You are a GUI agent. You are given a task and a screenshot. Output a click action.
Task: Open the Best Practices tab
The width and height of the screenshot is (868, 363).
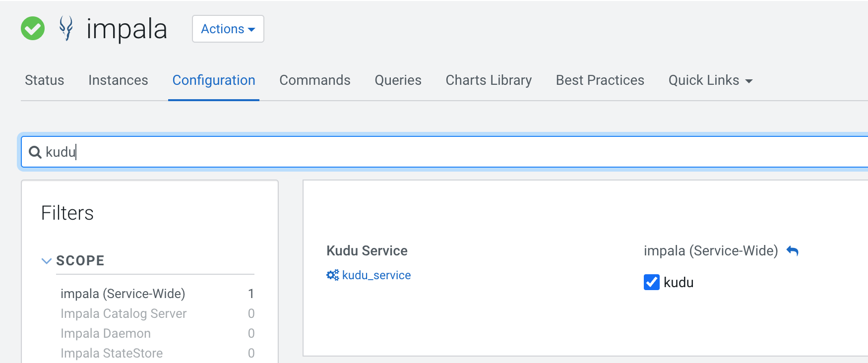(x=600, y=80)
